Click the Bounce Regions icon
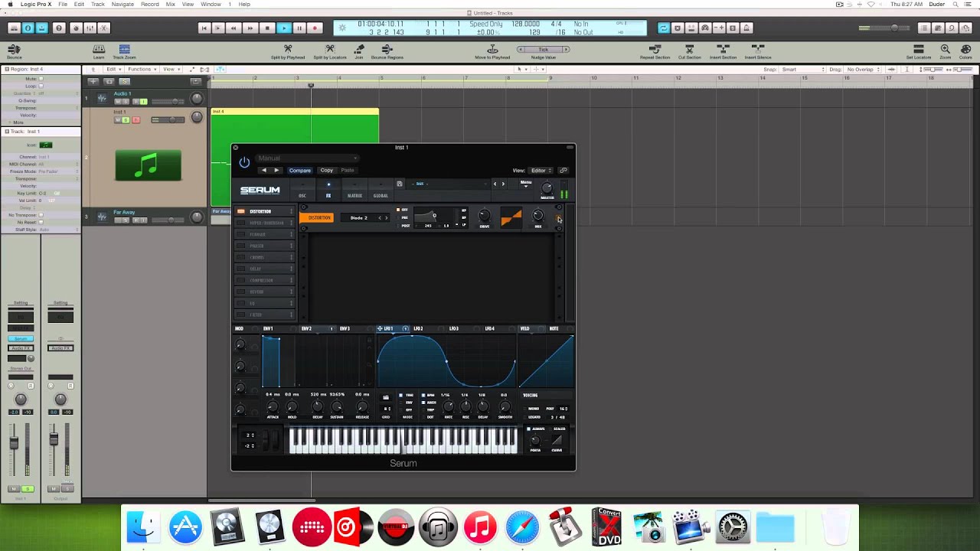The image size is (980, 551). 387,49
